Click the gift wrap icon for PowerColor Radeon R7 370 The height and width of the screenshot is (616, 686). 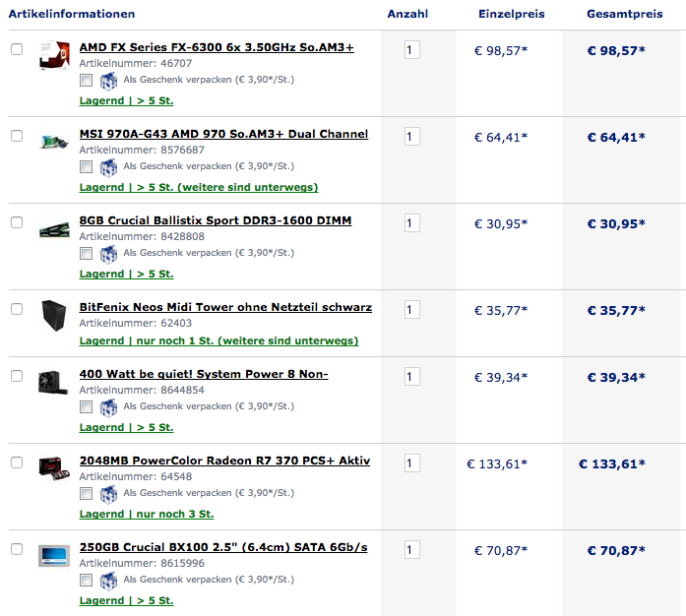coord(108,494)
